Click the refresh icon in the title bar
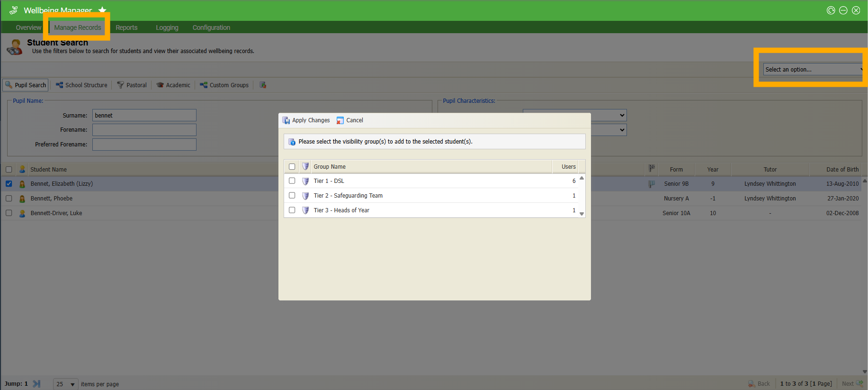 tap(831, 10)
